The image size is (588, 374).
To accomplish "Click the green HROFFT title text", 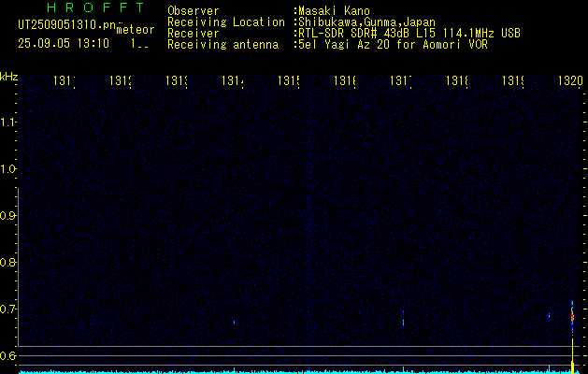I will (x=96, y=7).
